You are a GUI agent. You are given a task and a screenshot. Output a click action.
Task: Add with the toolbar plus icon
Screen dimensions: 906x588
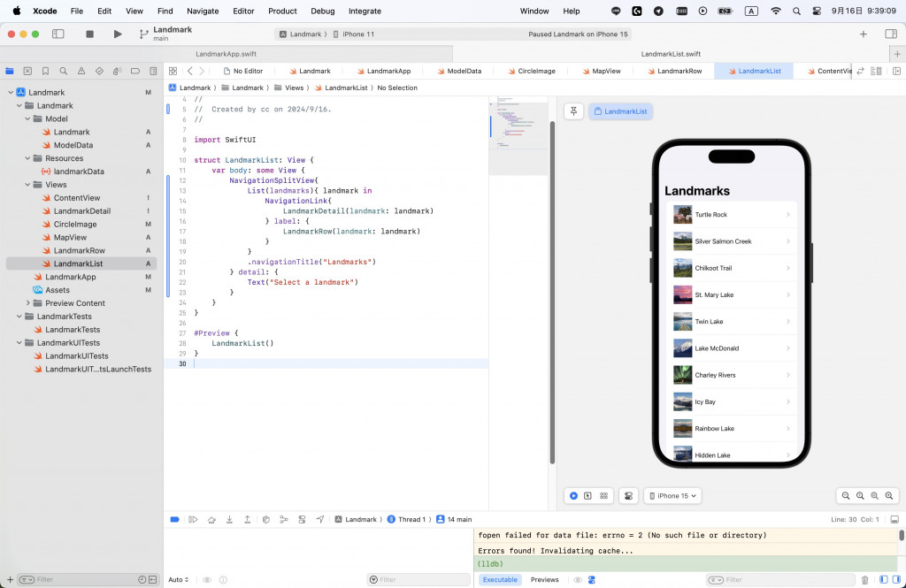pos(864,34)
